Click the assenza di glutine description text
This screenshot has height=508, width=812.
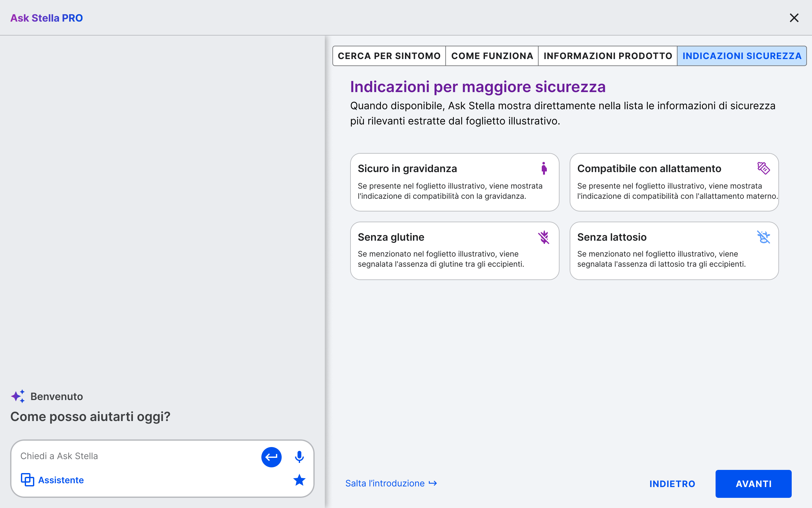pos(441,259)
